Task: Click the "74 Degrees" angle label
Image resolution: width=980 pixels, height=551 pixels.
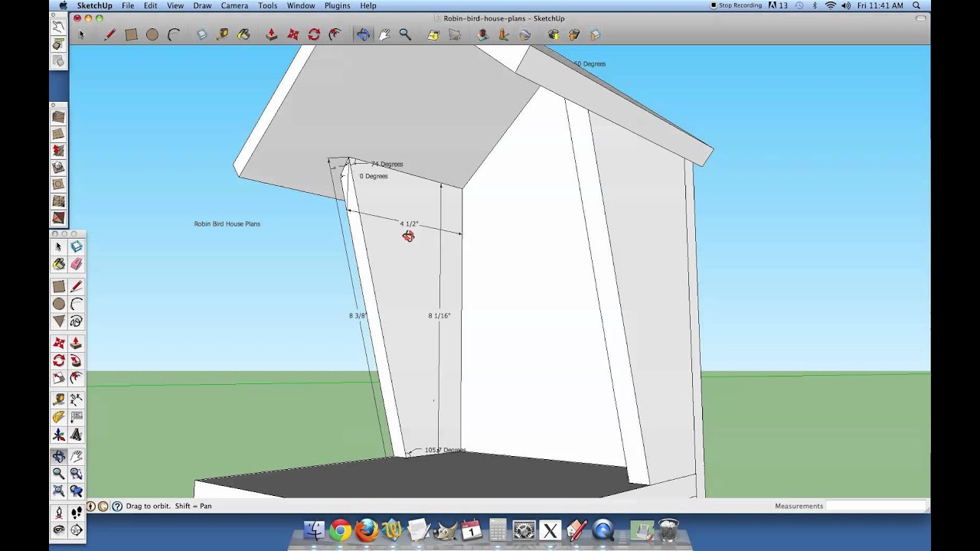Action: pos(387,164)
